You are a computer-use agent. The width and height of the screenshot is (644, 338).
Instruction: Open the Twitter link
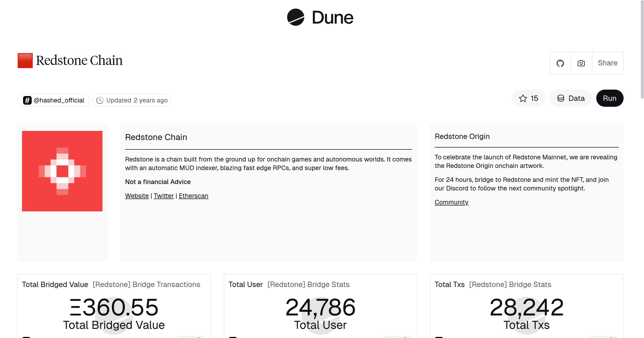click(x=163, y=196)
